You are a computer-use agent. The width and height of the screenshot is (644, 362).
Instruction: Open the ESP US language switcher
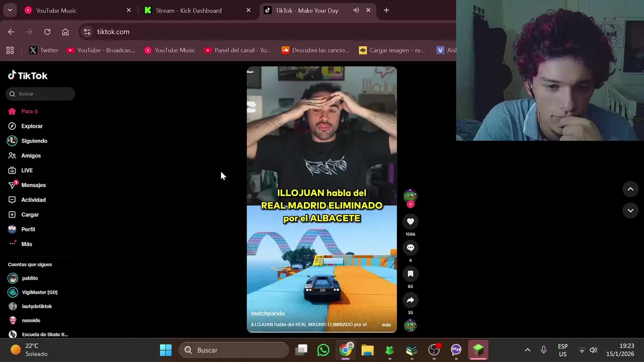coord(562,350)
